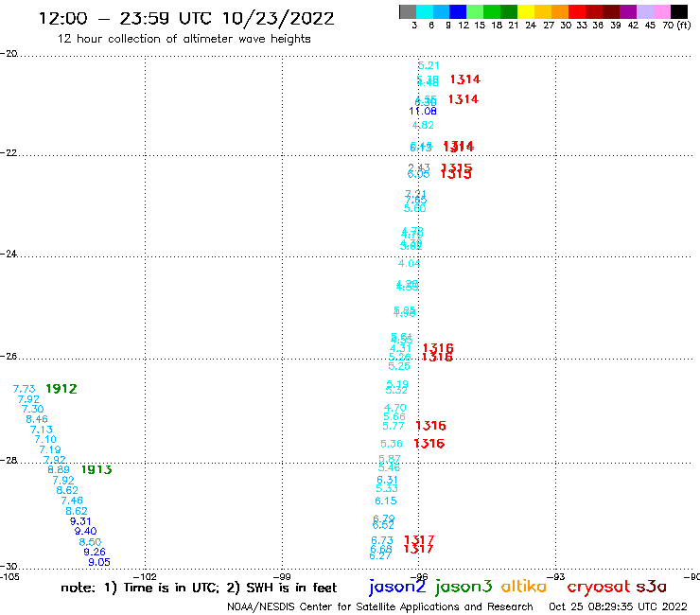This screenshot has height=615, width=700.
Task: Click the jason2 satellite legend label
Action: (397, 587)
